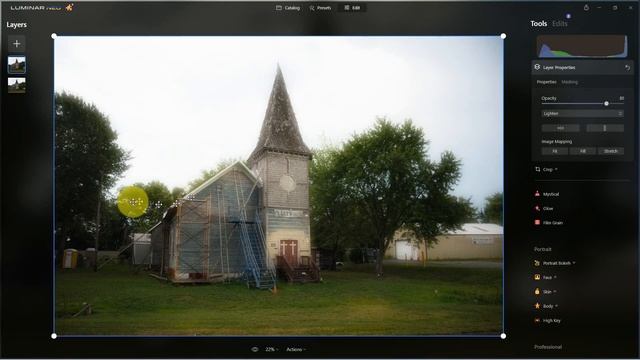Select the top layer thumbnail
Image resolution: width=640 pixels, height=360 pixels.
[17, 65]
